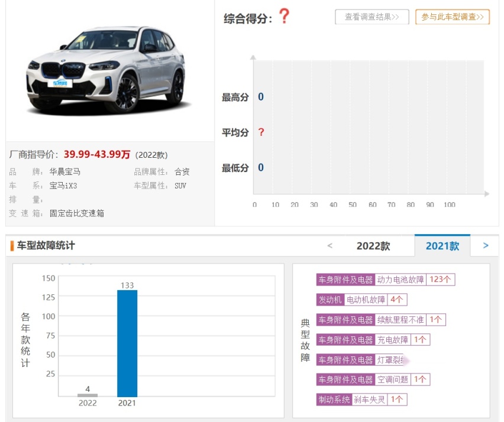
Task: Go to previous model year arrow
Action: (329, 246)
